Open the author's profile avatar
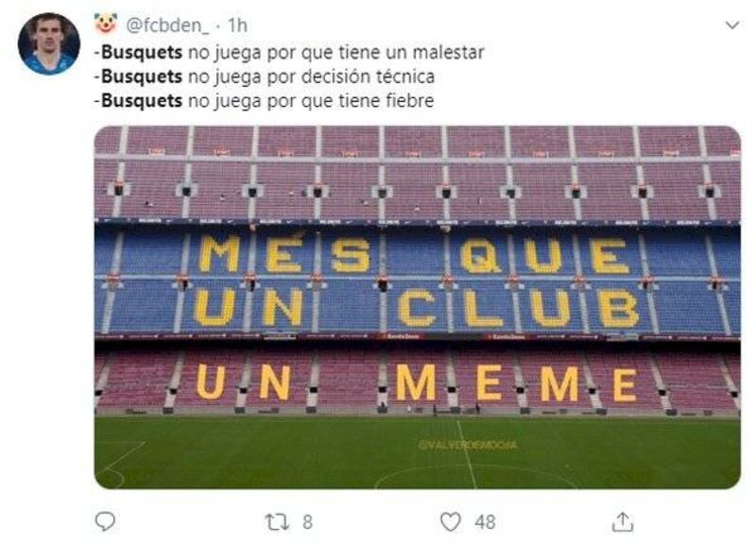This screenshot has width=756, height=544. [x=49, y=43]
